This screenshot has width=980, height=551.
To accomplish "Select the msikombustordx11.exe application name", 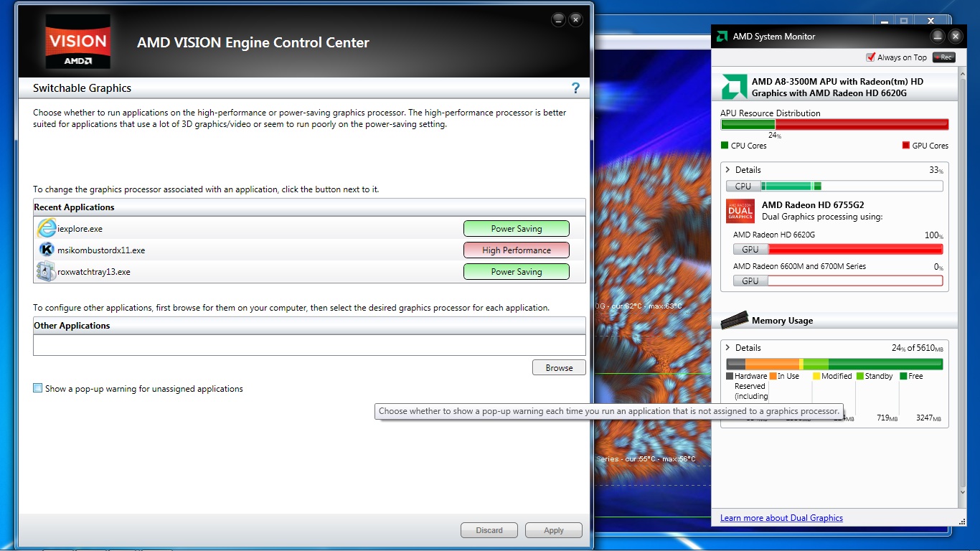I will [x=101, y=250].
